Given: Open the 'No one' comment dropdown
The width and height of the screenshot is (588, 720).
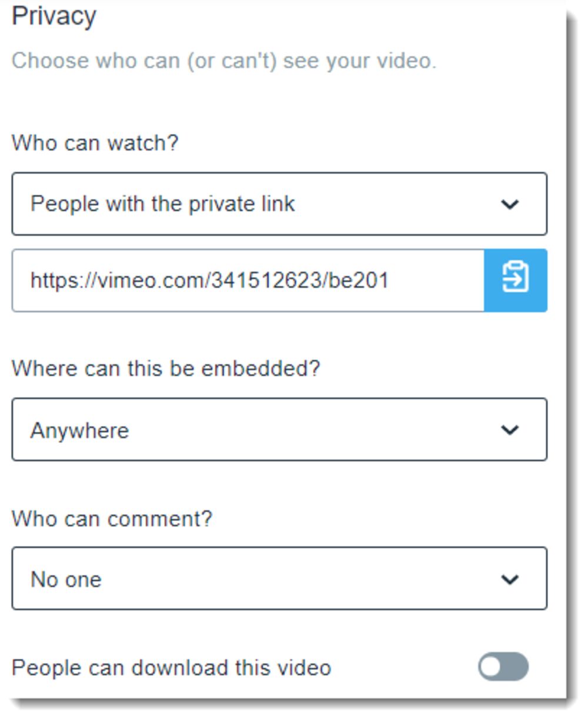Looking at the screenshot, I should [279, 579].
